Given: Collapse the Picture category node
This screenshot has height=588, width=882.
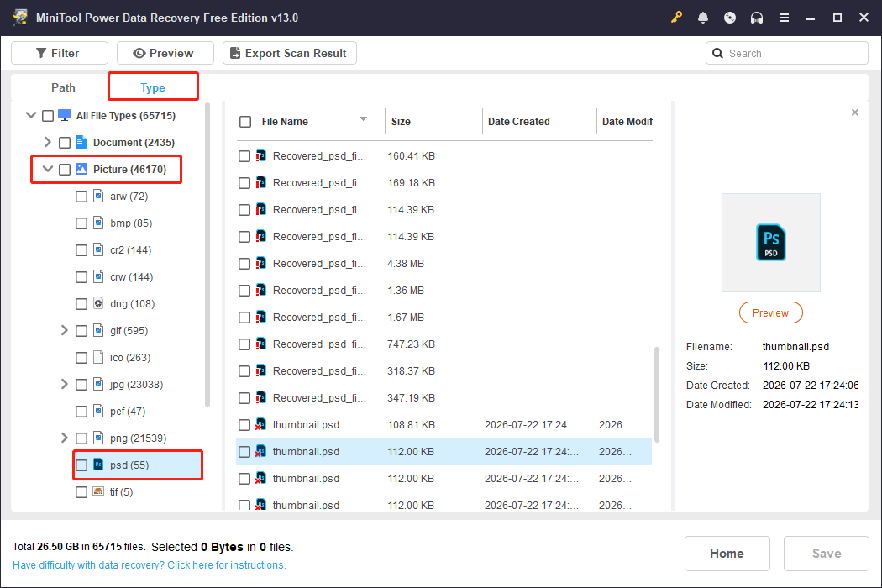Looking at the screenshot, I should pyautogui.click(x=48, y=169).
